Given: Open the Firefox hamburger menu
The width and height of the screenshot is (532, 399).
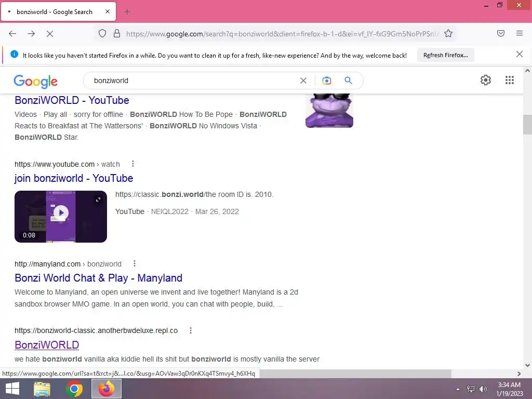Looking at the screenshot, I should [x=520, y=33].
